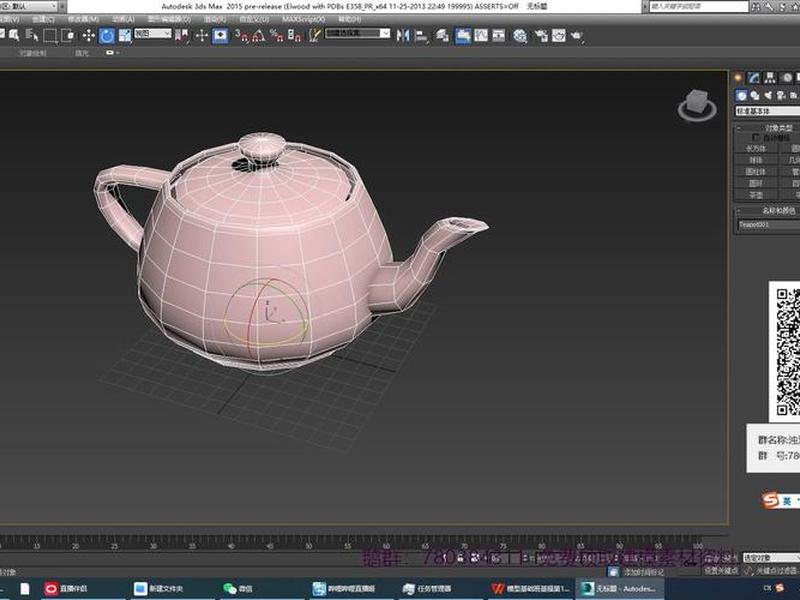This screenshot has width=800, height=600.
Task: Activate Select and Scale tool
Action: (125, 35)
